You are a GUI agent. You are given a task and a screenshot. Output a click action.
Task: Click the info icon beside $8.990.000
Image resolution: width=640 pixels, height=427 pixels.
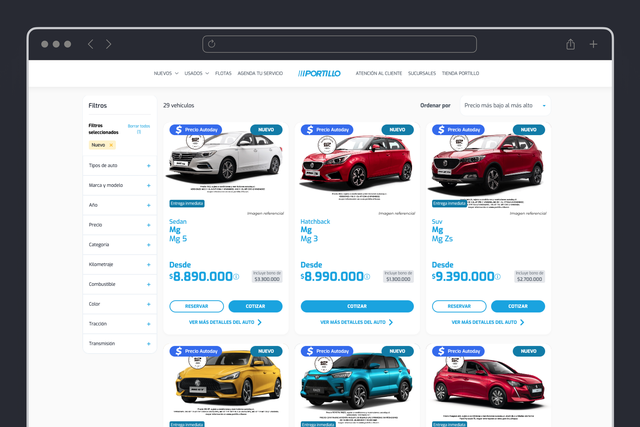pyautogui.click(x=367, y=277)
